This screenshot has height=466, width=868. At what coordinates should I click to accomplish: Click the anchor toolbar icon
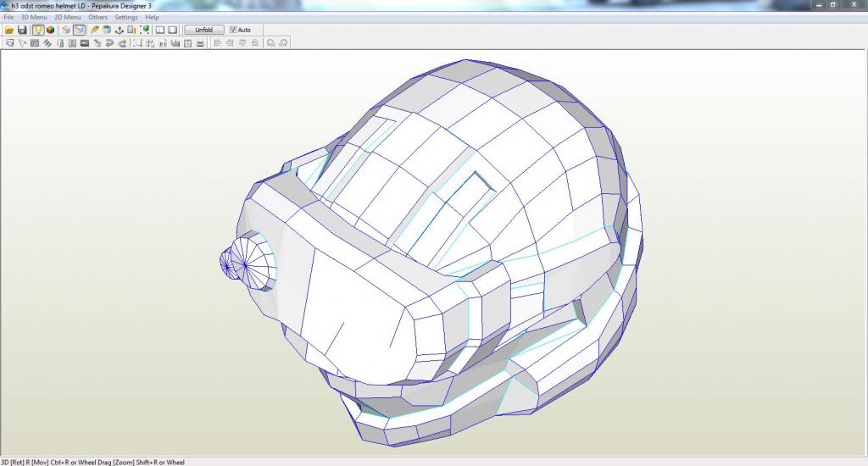tap(119, 30)
